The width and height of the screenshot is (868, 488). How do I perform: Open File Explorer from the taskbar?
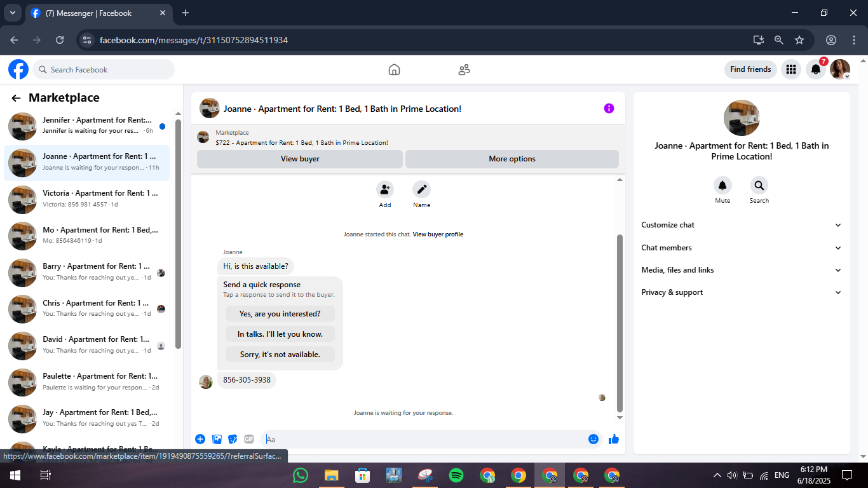(331, 475)
